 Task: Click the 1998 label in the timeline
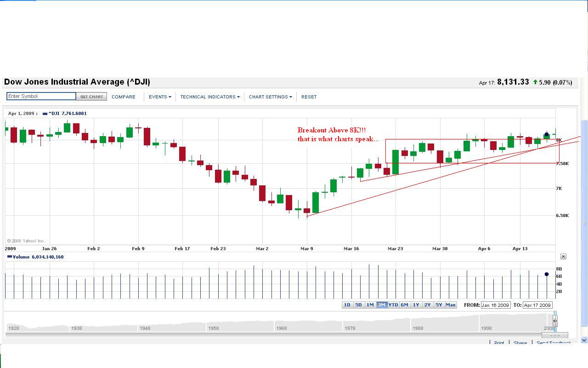486,328
